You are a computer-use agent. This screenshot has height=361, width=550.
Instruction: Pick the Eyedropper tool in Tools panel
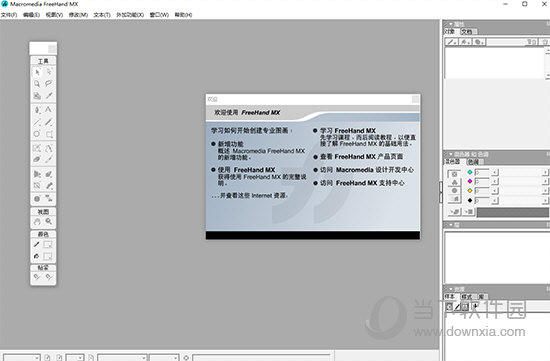click(49, 95)
